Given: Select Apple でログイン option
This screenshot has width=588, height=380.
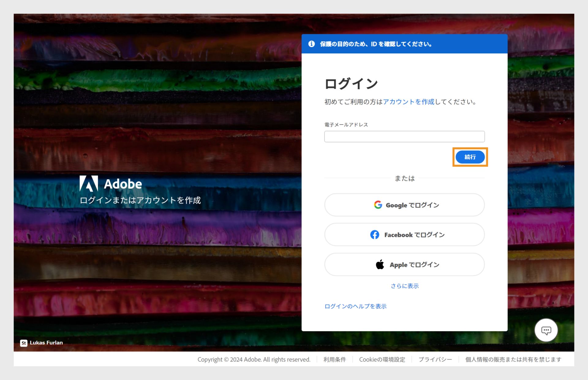Looking at the screenshot, I should pyautogui.click(x=404, y=264).
